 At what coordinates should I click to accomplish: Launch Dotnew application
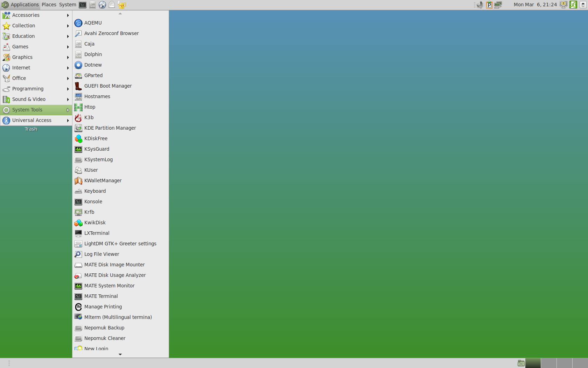(x=120, y=65)
